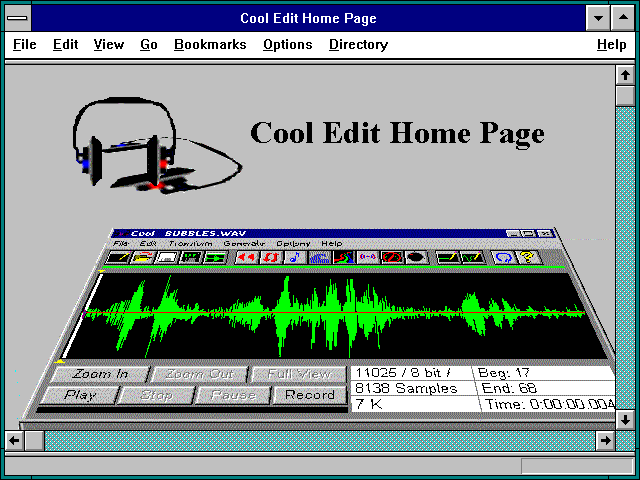Click Generate in the Cool window menu
The height and width of the screenshot is (480, 640).
click(x=244, y=243)
